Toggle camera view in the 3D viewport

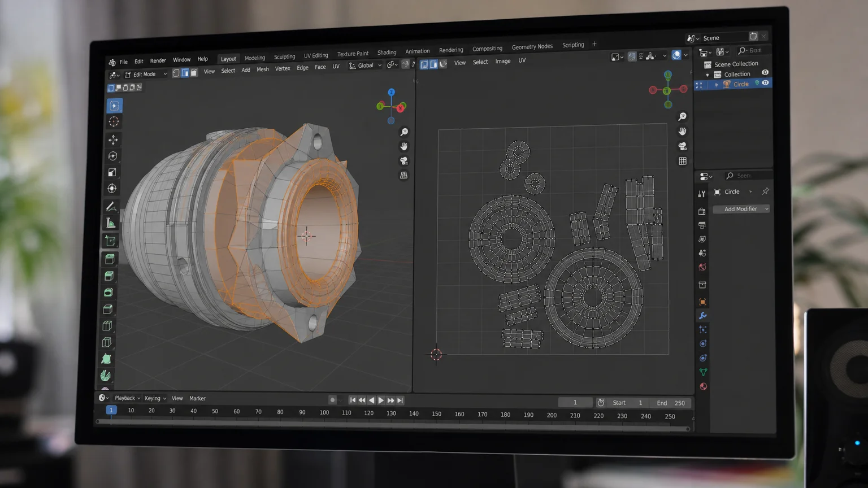click(x=403, y=161)
